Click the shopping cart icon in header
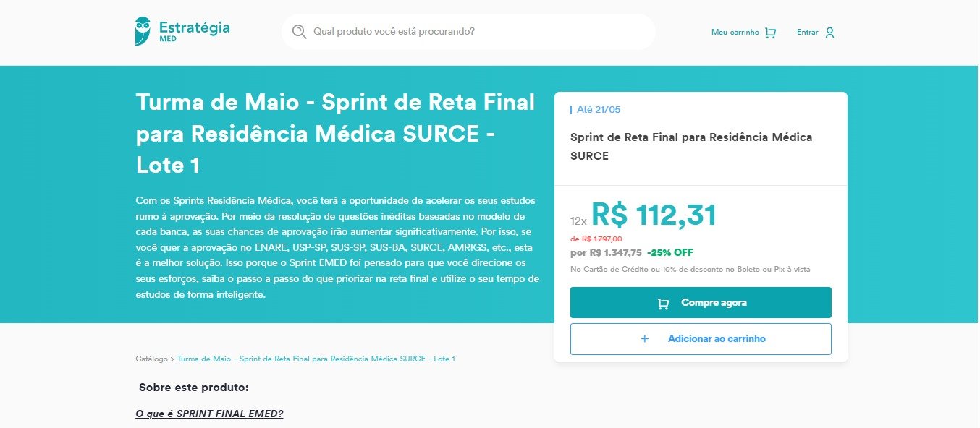The height and width of the screenshot is (428, 980). tap(770, 33)
